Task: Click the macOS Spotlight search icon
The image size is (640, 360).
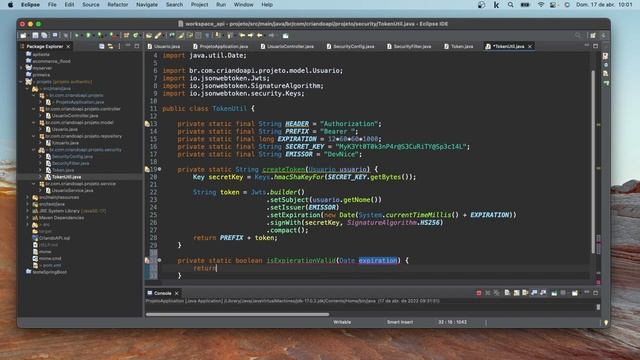Action: click(511, 5)
